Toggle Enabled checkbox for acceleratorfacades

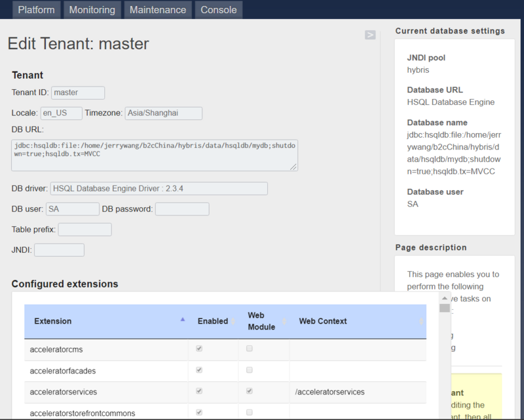(199, 370)
